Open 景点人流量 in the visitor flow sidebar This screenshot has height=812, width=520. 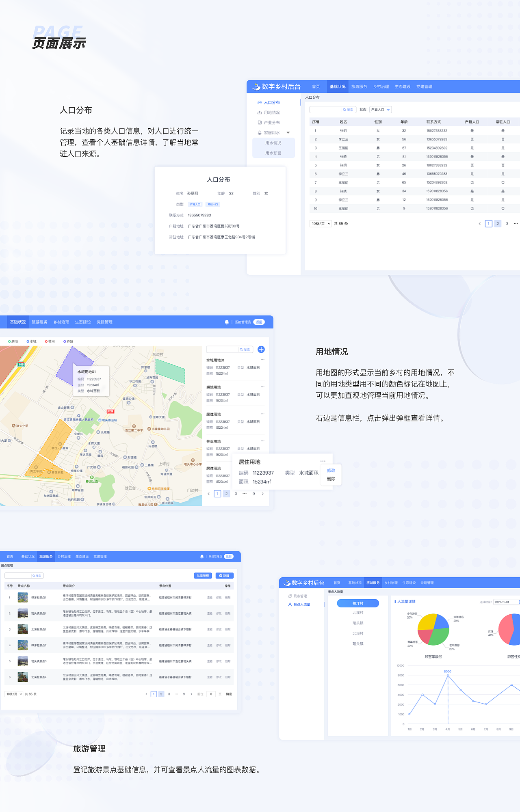pos(299,605)
